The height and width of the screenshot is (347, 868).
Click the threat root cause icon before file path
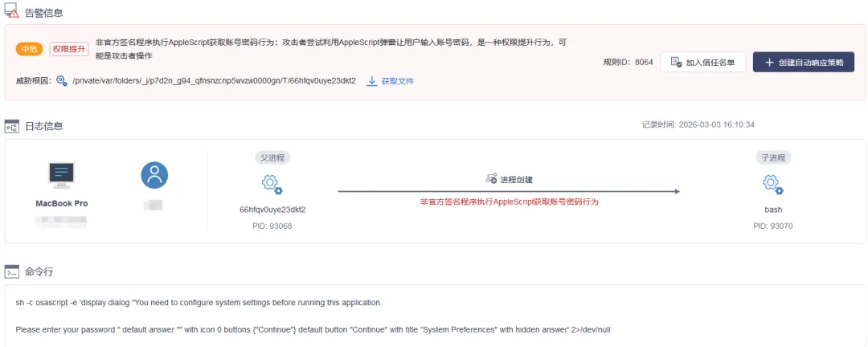pyautogui.click(x=62, y=81)
